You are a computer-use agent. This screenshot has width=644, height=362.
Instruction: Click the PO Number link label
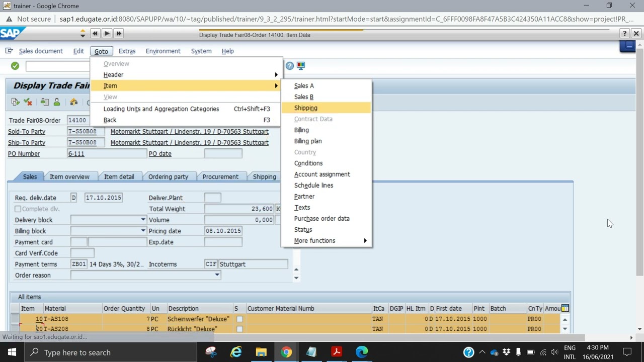pos(24,153)
